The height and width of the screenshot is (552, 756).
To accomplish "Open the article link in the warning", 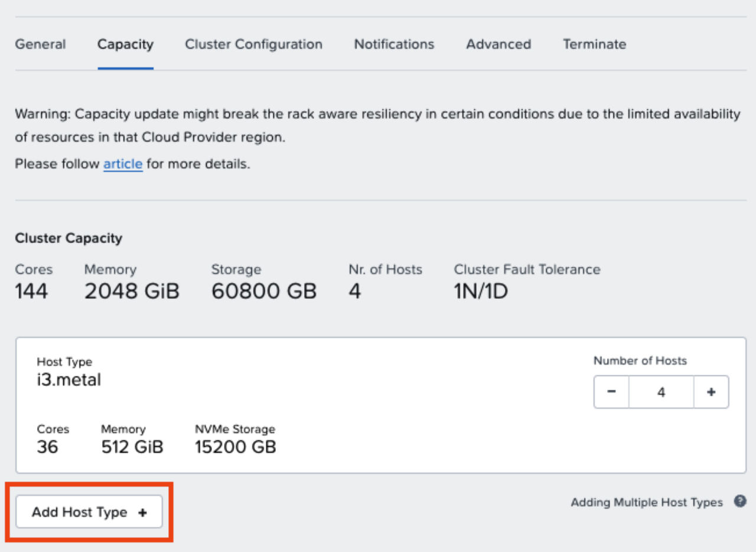I will point(122,164).
